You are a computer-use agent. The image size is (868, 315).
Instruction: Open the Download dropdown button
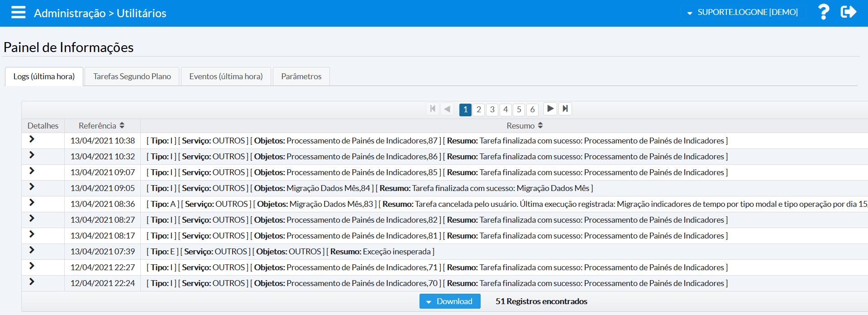pyautogui.click(x=449, y=301)
